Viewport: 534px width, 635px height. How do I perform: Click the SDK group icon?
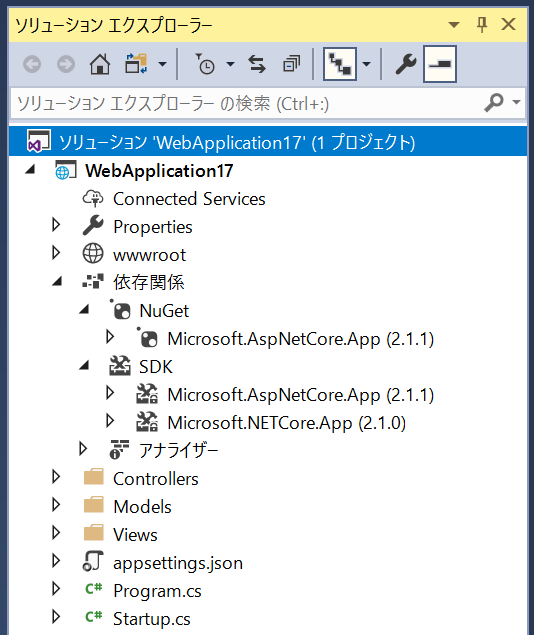[x=120, y=366]
